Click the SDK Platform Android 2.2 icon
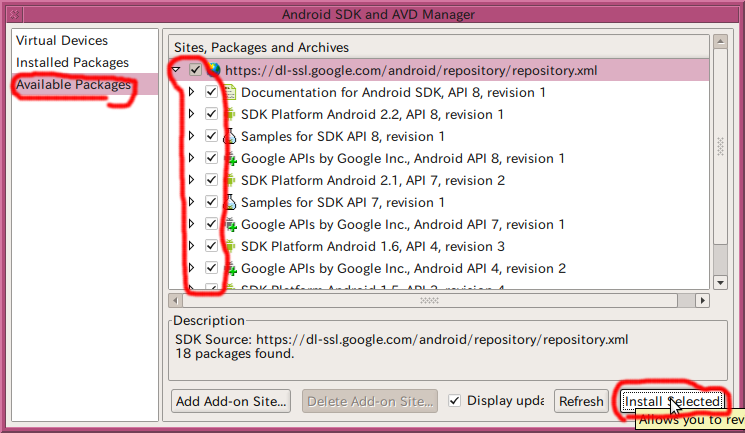 click(x=230, y=114)
